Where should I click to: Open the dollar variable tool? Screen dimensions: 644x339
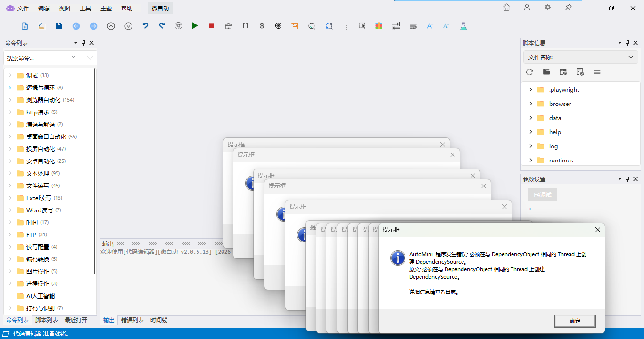(x=262, y=26)
